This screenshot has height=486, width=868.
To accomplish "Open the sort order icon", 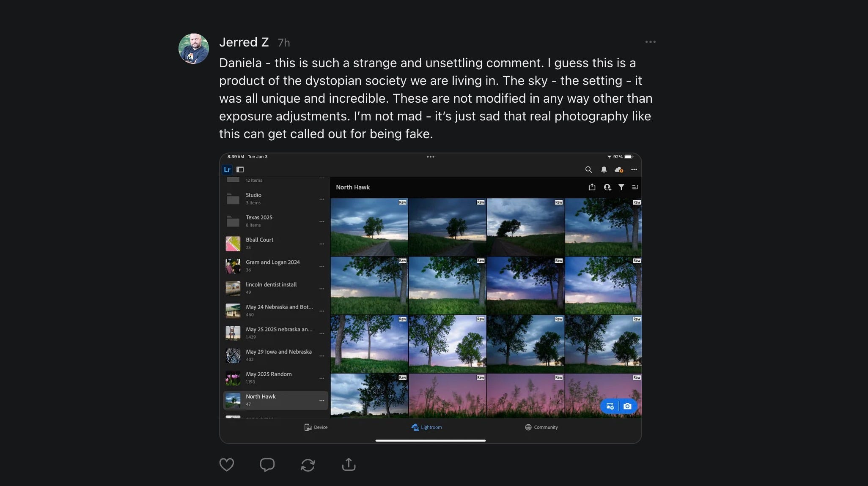I will point(635,187).
